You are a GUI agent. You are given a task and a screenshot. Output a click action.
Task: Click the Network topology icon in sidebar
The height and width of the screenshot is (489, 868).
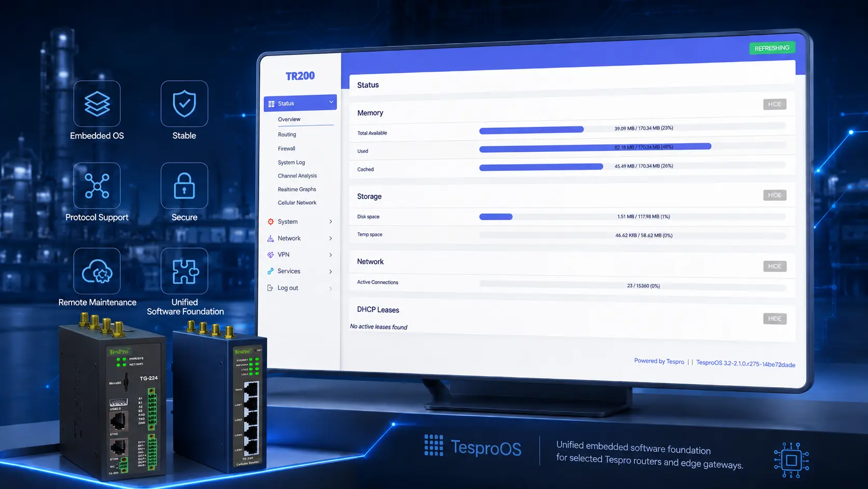(270, 239)
